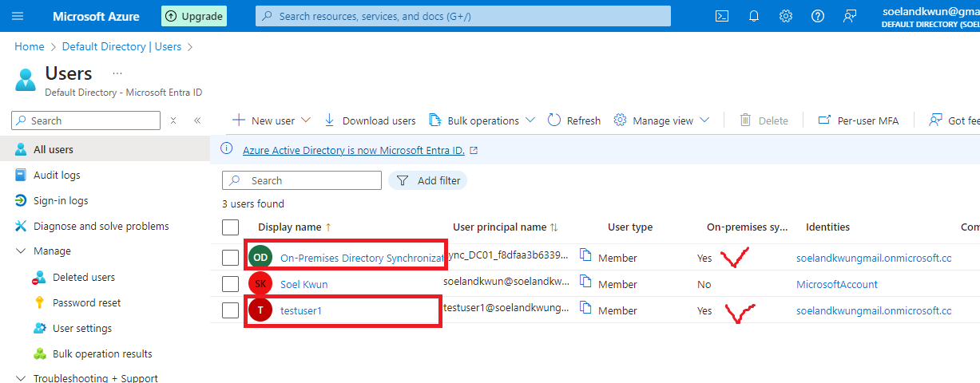
Task: Click the Identities column header
Action: point(827,227)
